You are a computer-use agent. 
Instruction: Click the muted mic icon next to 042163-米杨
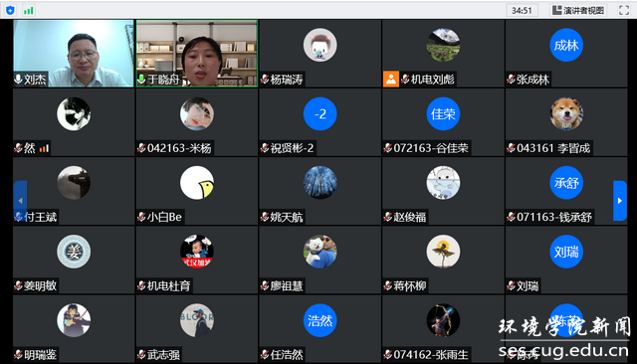(x=141, y=148)
